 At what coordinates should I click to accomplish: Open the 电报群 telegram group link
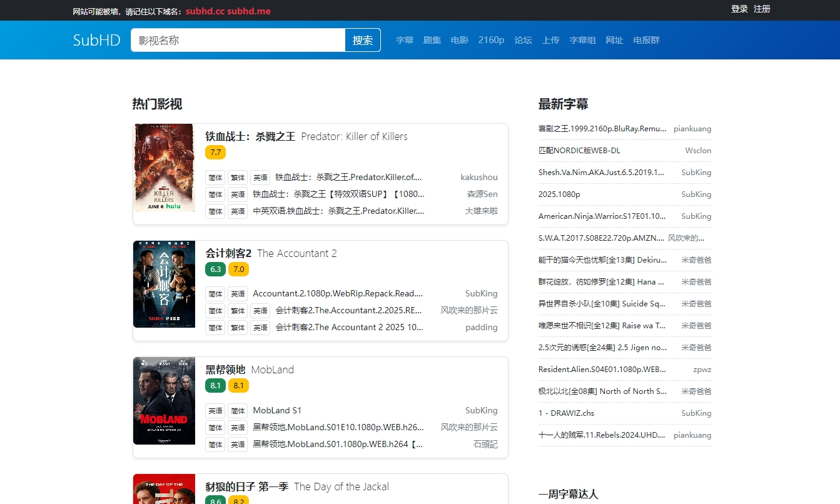(x=646, y=40)
